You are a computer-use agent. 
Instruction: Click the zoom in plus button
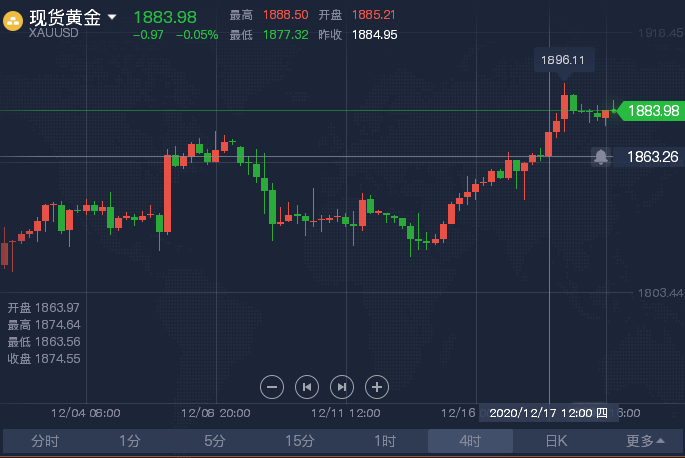(377, 387)
